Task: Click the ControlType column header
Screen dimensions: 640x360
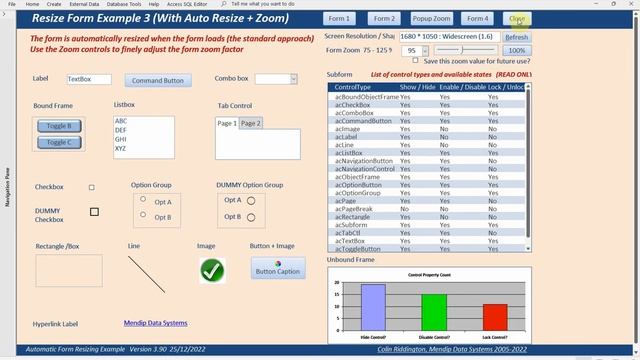Action: 352,87
